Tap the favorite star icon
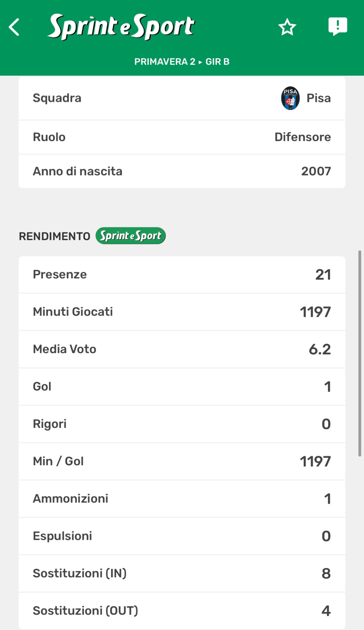Image resolution: width=364 pixels, height=630 pixels. 287,27
